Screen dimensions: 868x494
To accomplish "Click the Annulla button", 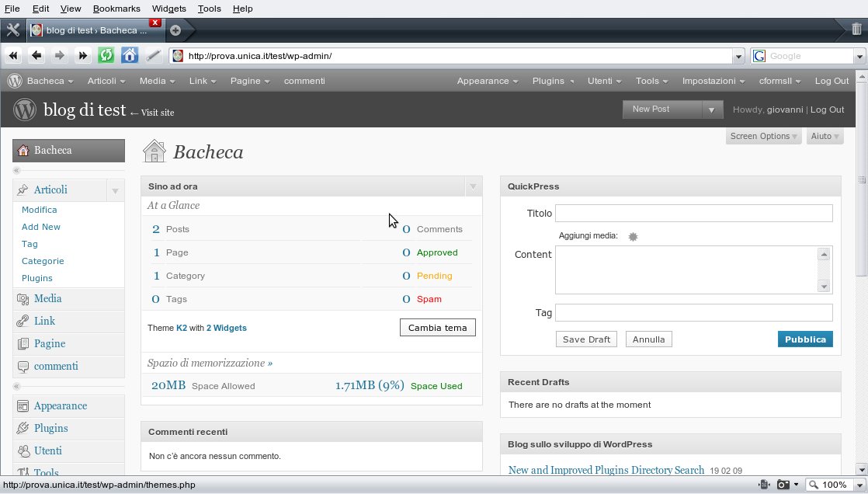I will pyautogui.click(x=649, y=339).
